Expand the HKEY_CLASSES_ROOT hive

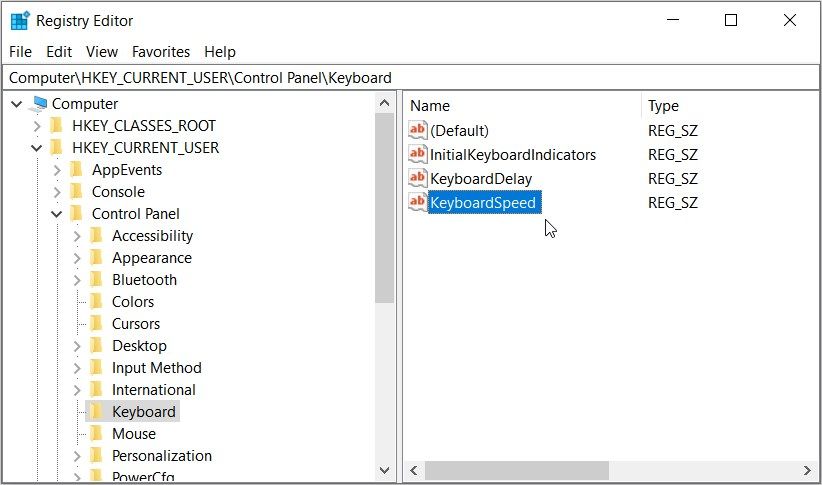click(38, 126)
